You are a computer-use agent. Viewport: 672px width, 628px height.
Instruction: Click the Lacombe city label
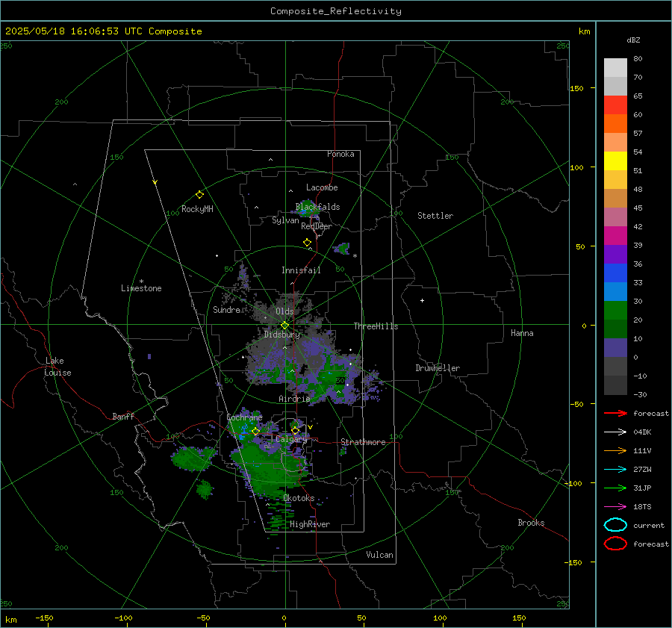(x=322, y=187)
